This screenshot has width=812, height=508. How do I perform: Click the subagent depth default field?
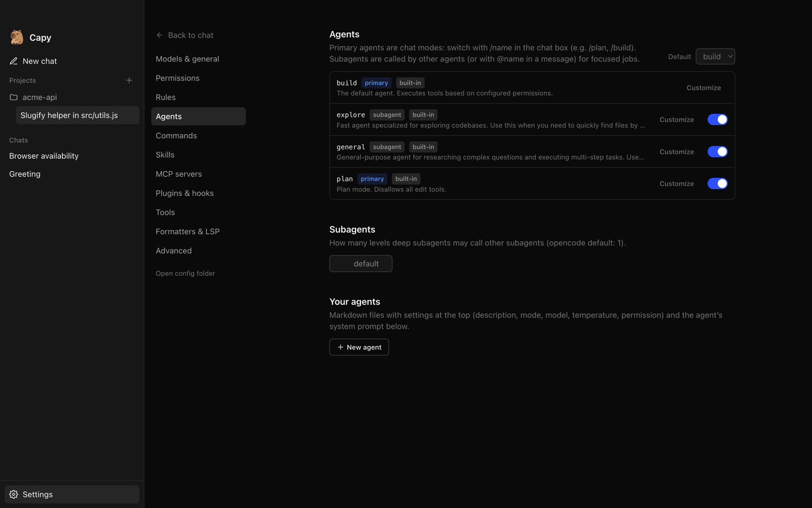coord(361,264)
